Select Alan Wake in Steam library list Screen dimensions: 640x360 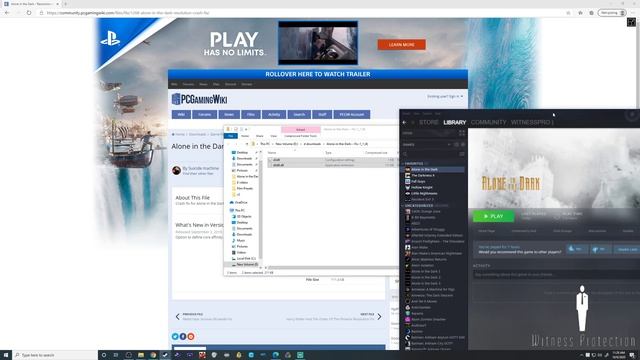click(420, 247)
